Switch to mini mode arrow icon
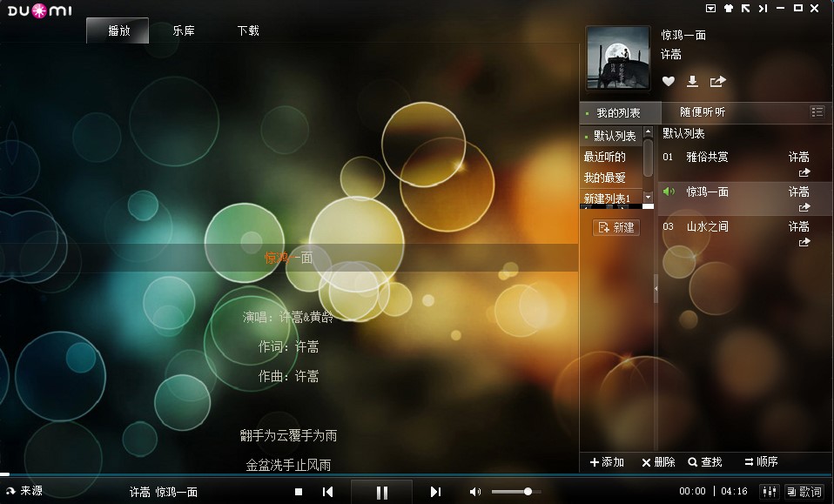834x504 pixels. pyautogui.click(x=746, y=8)
